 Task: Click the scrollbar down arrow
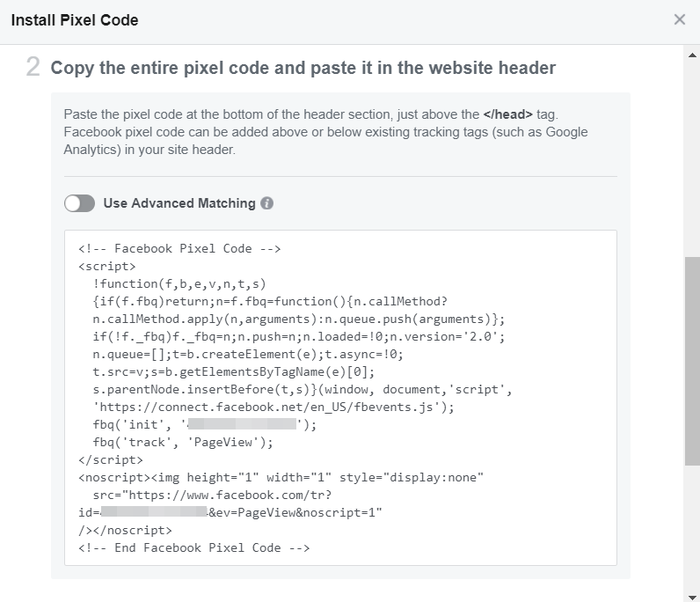[x=692, y=598]
